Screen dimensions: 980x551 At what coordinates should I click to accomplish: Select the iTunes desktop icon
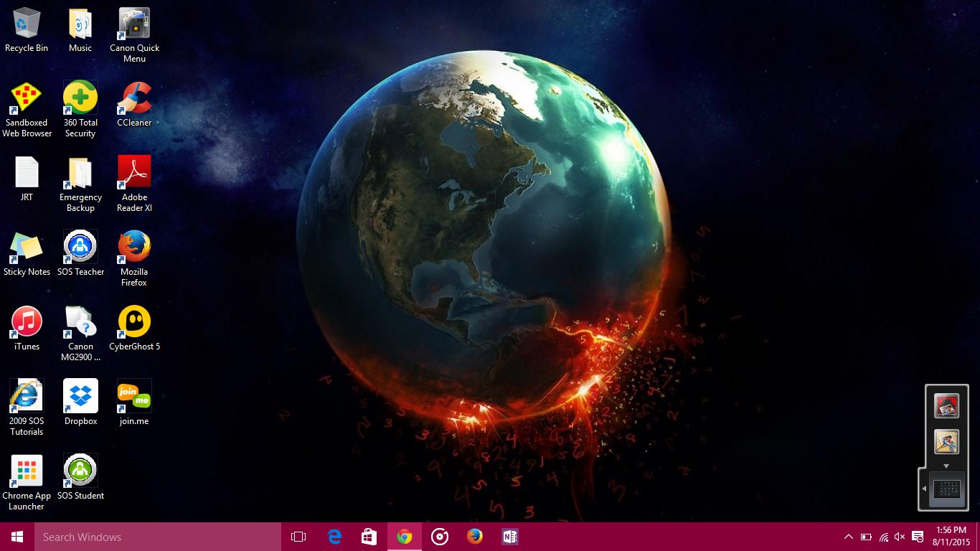27,329
